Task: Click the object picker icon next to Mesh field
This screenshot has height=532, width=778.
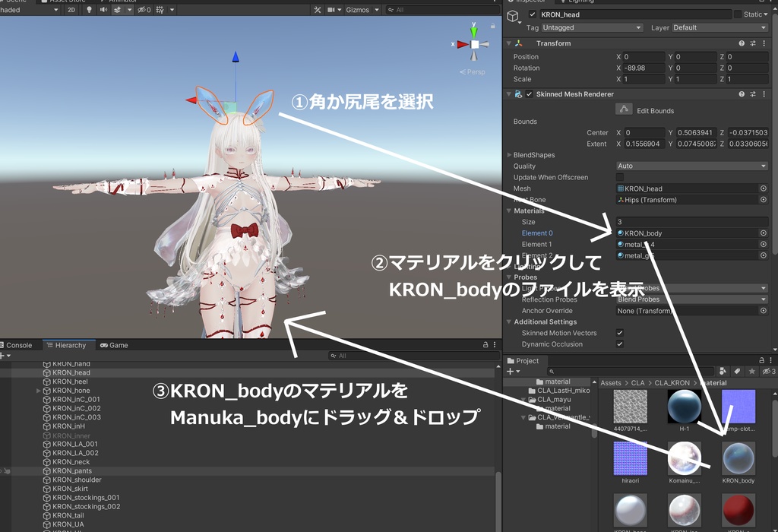Action: 765,188
